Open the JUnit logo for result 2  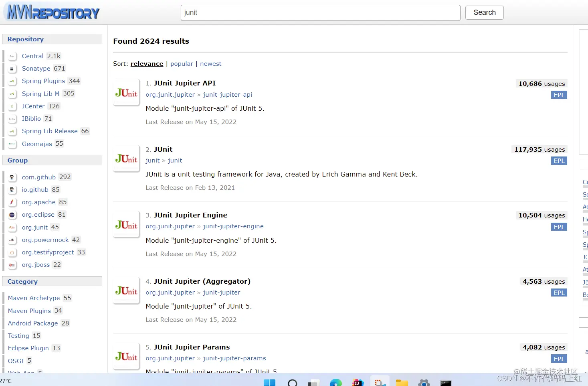coord(126,158)
